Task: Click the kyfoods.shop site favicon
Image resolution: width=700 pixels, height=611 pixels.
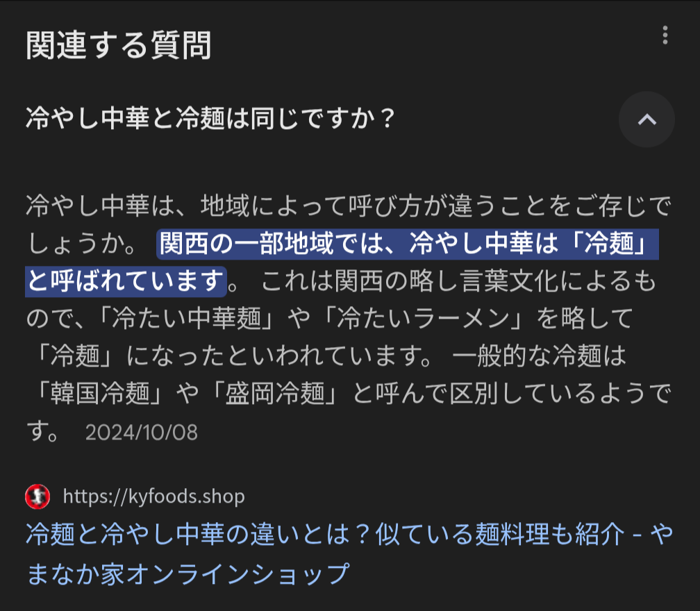Action: click(x=37, y=496)
